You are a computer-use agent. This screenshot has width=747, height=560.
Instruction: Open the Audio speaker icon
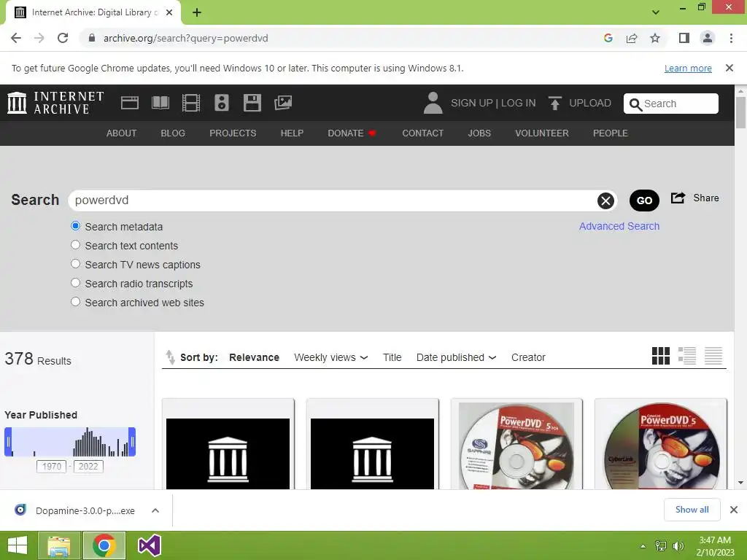click(x=222, y=103)
